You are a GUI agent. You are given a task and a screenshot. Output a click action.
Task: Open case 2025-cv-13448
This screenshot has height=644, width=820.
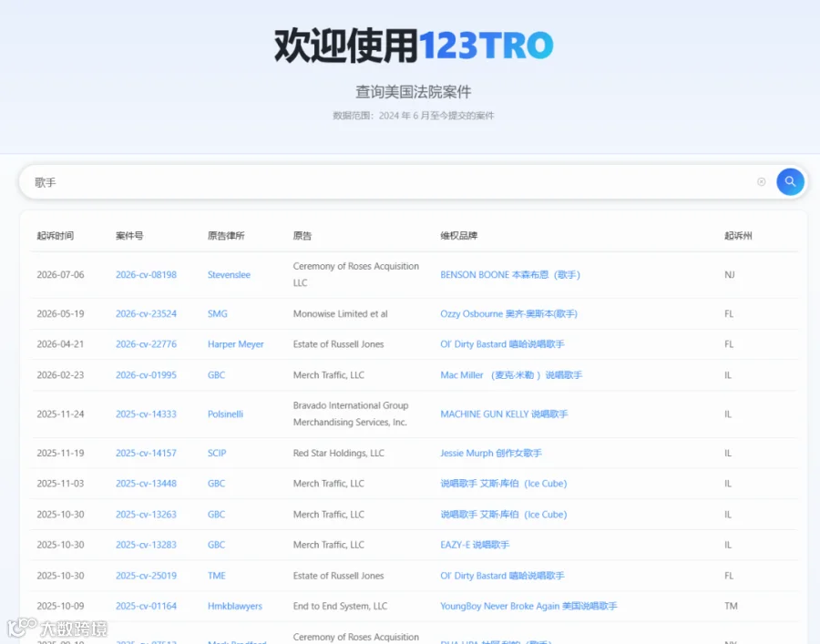[146, 484]
